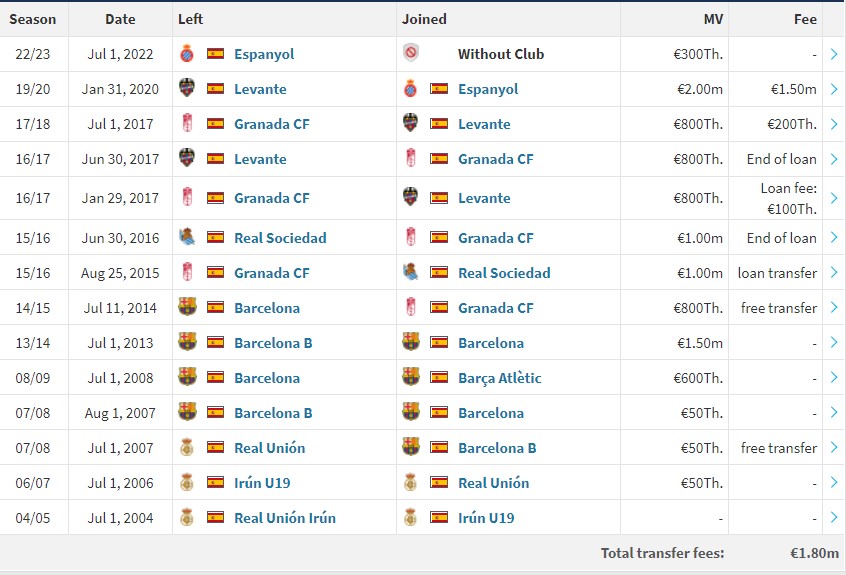Click Espanyol crest in 22/23 row
Image resolution: width=846 pixels, height=575 pixels.
tap(187, 53)
